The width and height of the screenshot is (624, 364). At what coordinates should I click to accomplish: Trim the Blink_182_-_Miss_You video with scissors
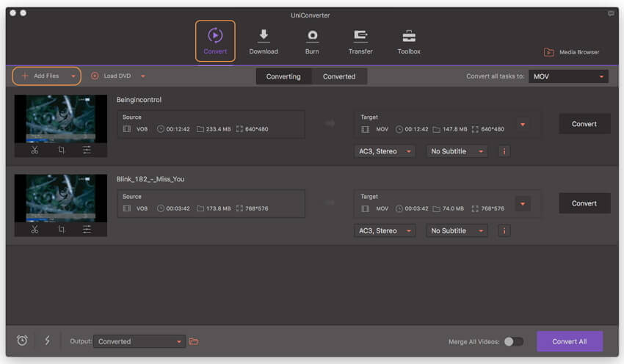click(x=35, y=230)
